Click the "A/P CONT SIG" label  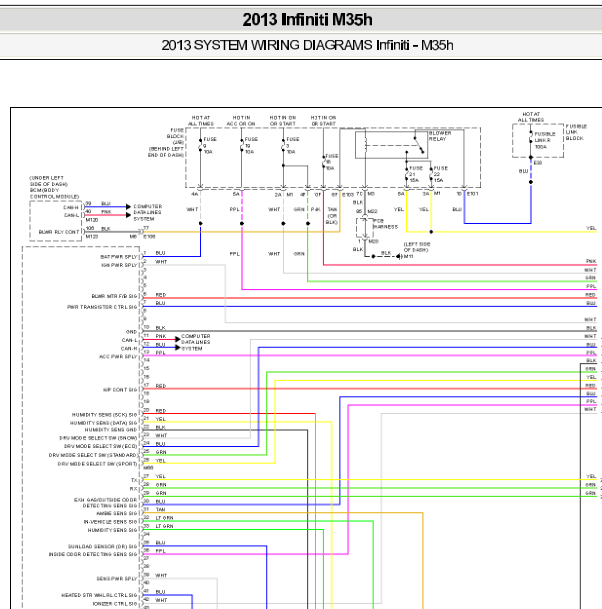pyautogui.click(x=120, y=390)
